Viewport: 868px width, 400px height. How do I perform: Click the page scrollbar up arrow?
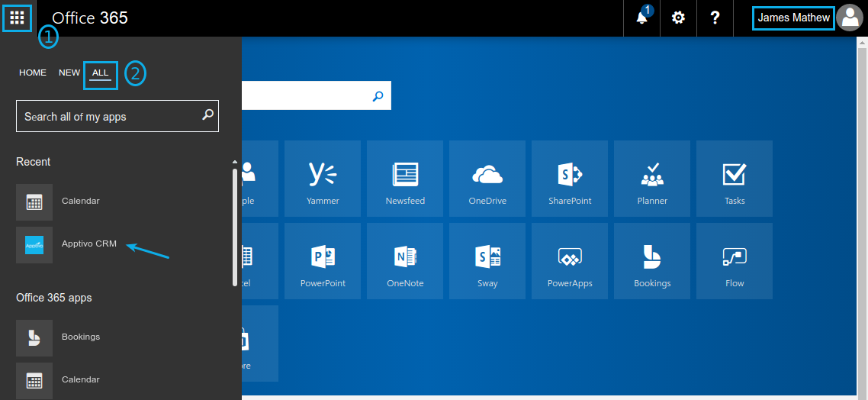863,42
